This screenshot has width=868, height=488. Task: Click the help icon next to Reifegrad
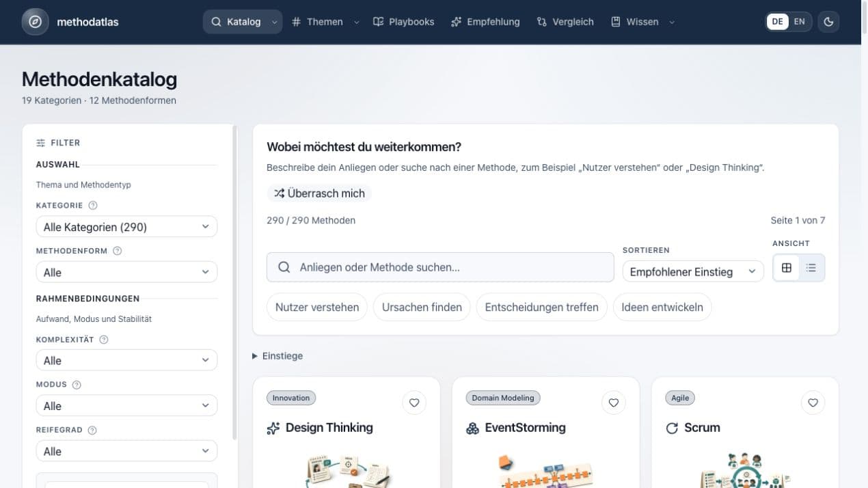click(92, 430)
